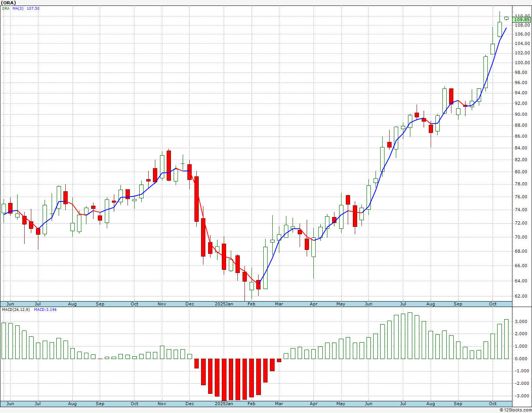Click the -3.000 MACD axis label
Viewport: 532px width, 413px height.
pyautogui.click(x=523, y=396)
